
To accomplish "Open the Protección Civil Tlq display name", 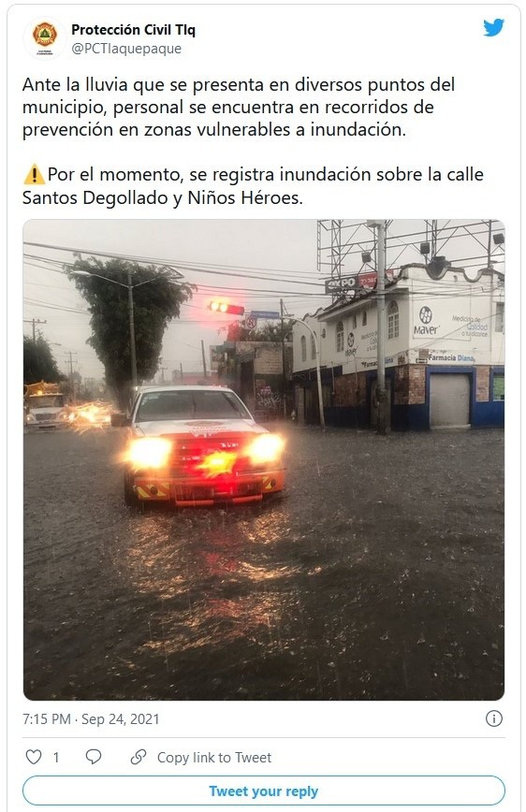I will 133,30.
